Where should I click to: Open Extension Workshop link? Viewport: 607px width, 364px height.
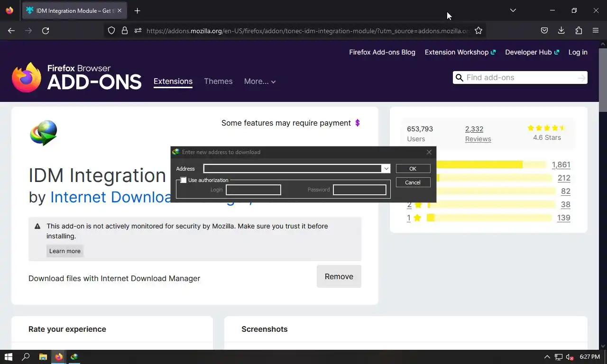click(460, 52)
